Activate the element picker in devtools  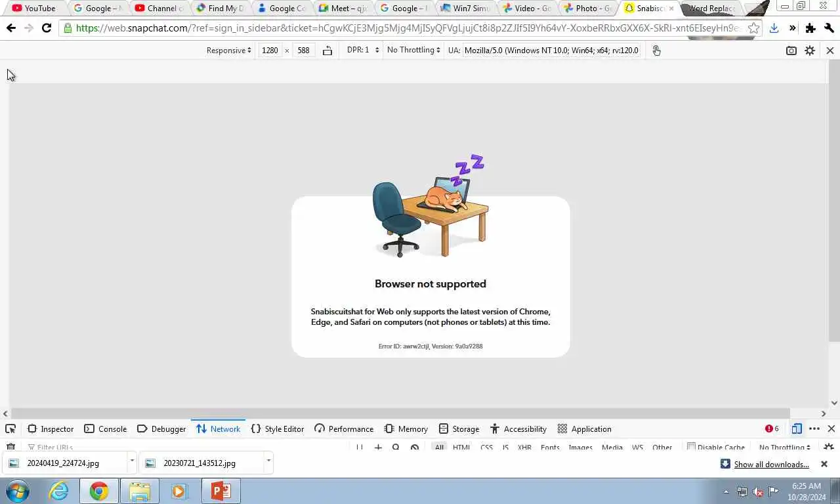(10, 429)
